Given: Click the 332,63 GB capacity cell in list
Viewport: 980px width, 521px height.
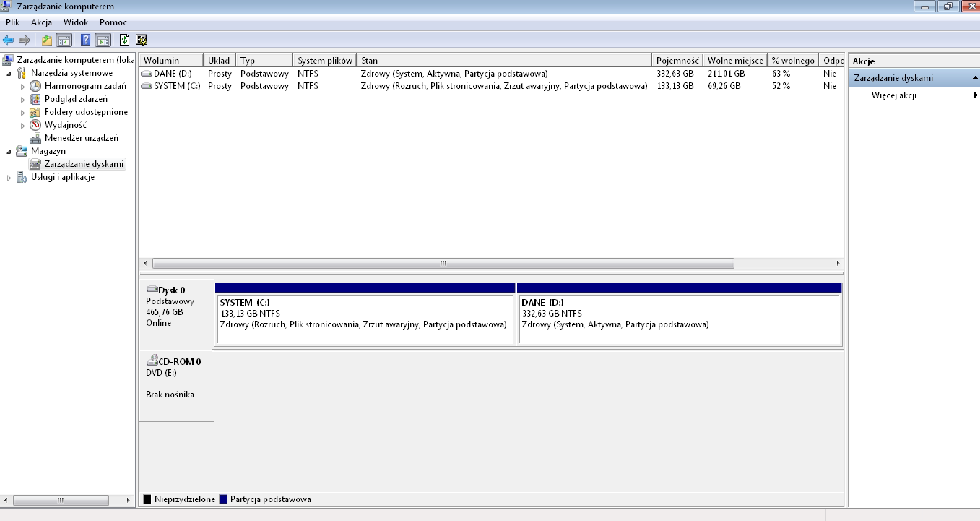Looking at the screenshot, I should pyautogui.click(x=675, y=74).
